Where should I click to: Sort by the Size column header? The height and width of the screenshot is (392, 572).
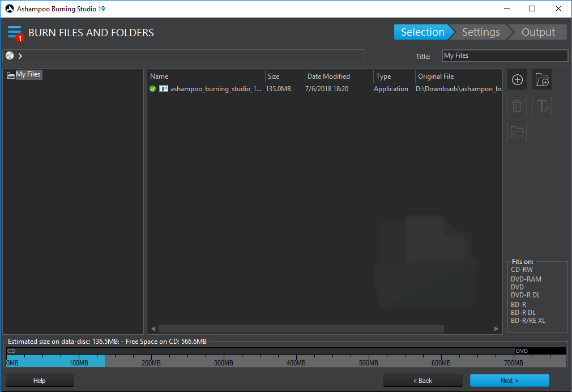285,76
